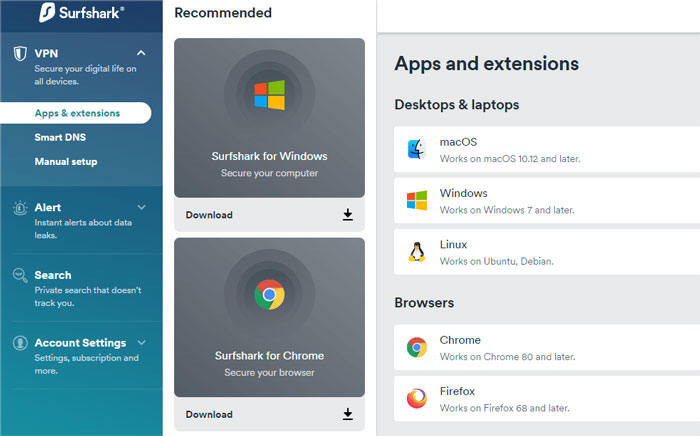700x436 pixels.
Task: Collapse the VPN section chevron
Action: [x=141, y=53]
